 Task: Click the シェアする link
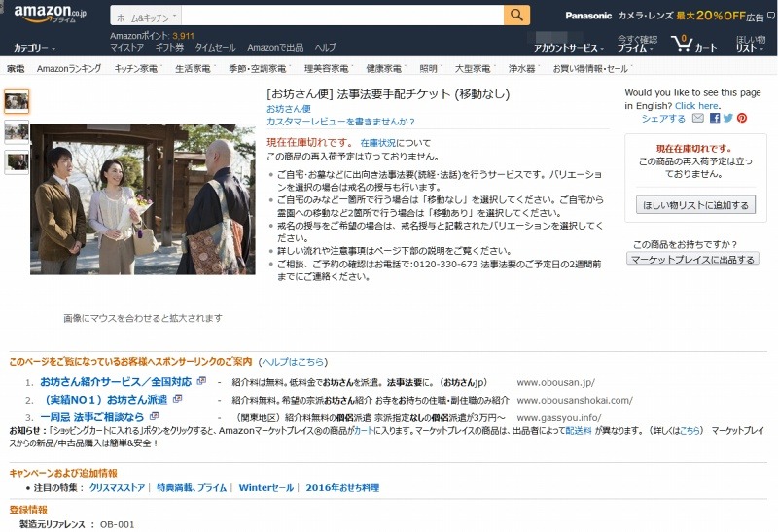(x=663, y=118)
